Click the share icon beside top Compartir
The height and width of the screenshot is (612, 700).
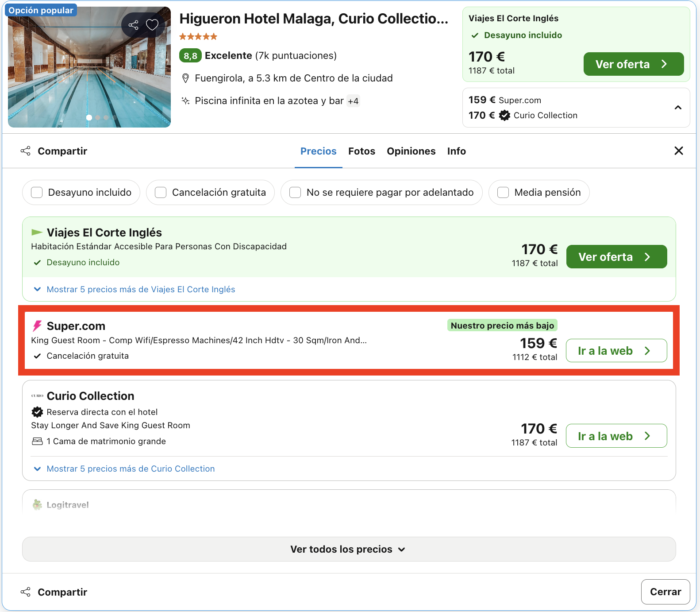coord(26,151)
